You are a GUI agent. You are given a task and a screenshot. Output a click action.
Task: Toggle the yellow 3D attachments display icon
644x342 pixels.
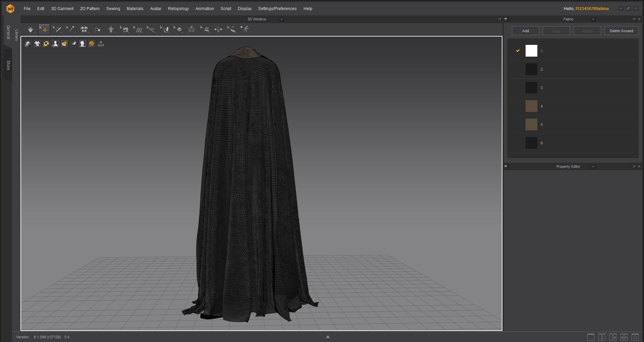(x=46, y=44)
